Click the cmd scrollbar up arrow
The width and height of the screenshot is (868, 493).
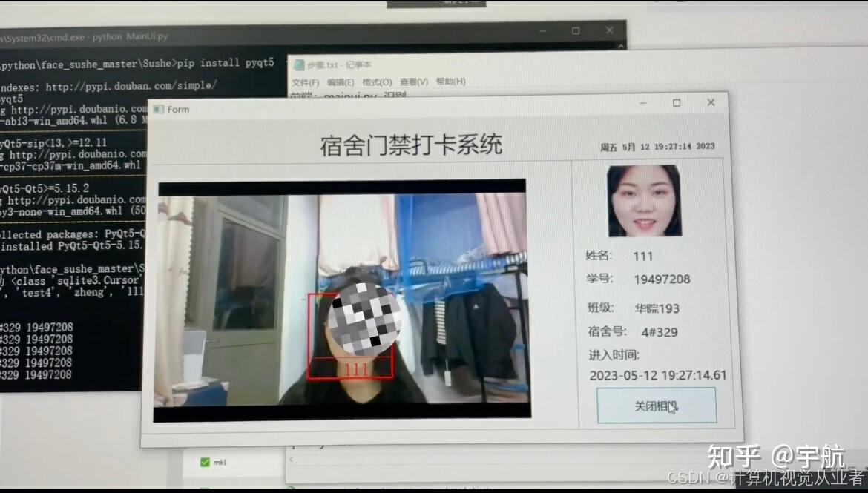[621, 47]
